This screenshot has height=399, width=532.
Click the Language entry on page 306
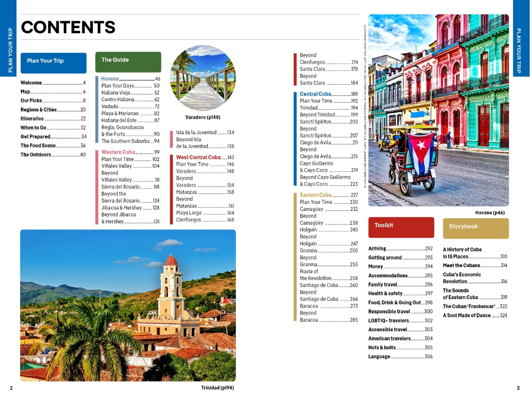(400, 357)
